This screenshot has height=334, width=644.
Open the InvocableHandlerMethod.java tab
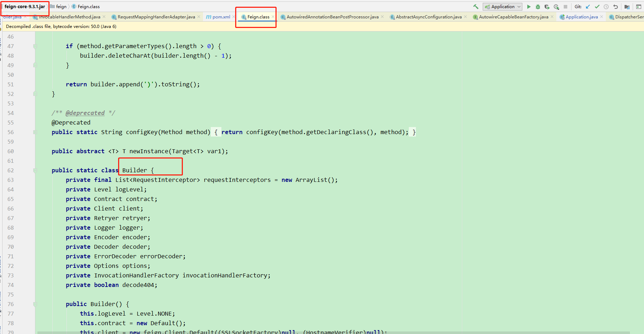coord(70,17)
